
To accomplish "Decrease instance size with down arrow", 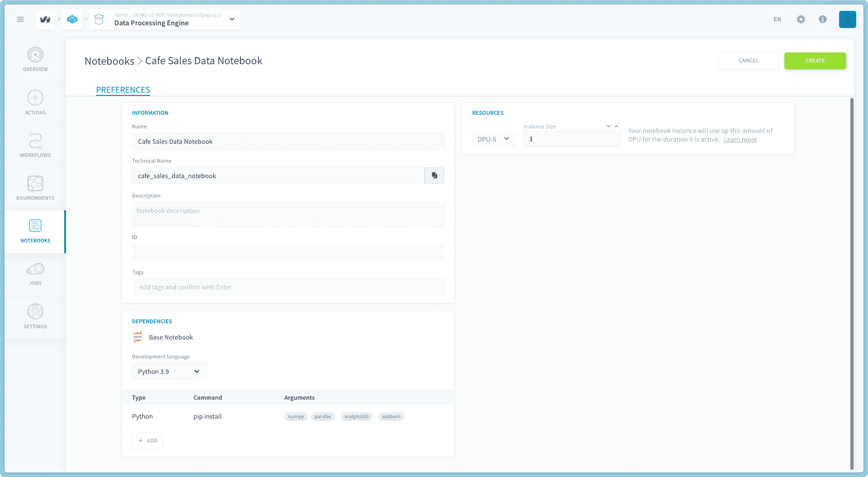I will [x=609, y=127].
